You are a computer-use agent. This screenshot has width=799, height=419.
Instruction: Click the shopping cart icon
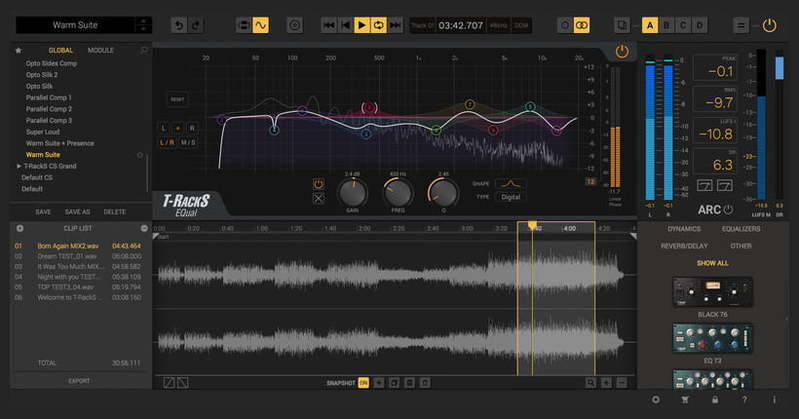(684, 400)
